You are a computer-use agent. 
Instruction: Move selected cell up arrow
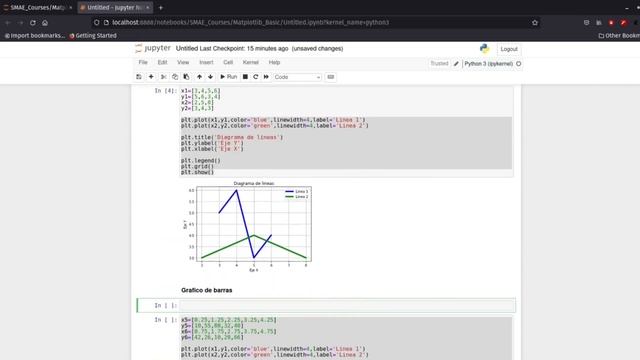[x=199, y=77]
